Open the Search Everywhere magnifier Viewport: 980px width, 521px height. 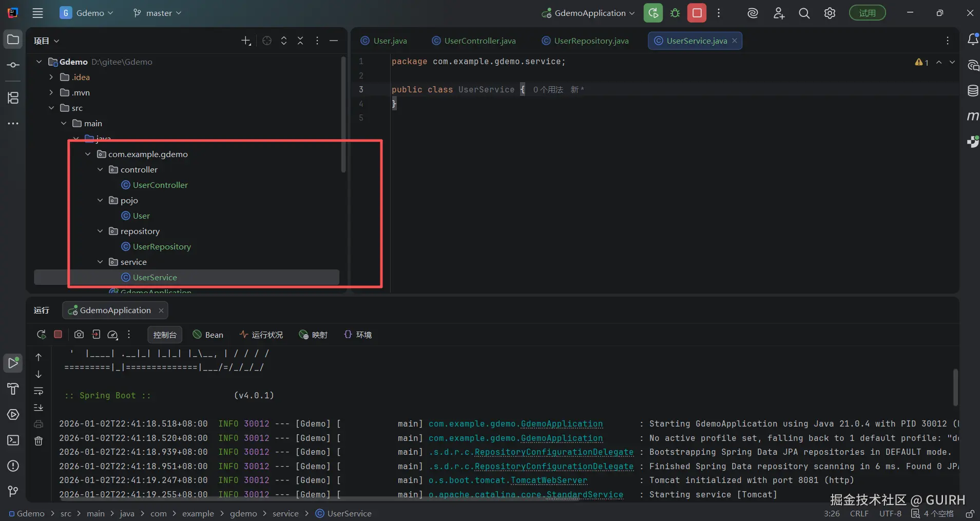click(804, 13)
